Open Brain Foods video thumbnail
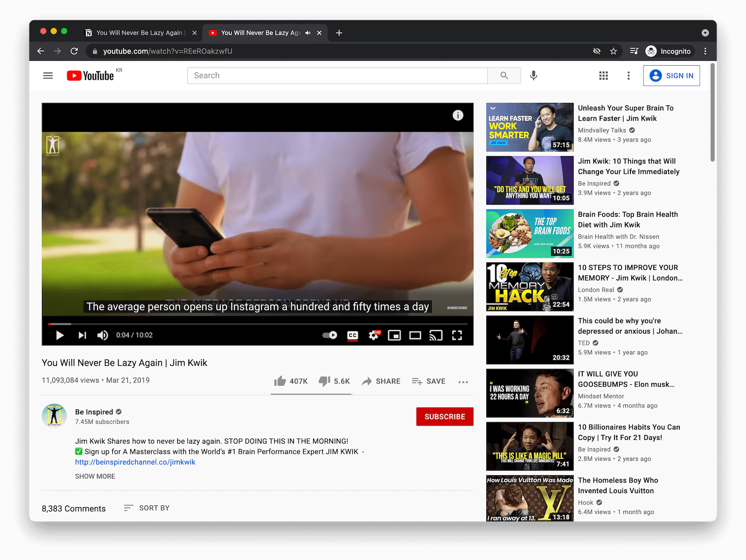746x560 pixels. pos(530,233)
